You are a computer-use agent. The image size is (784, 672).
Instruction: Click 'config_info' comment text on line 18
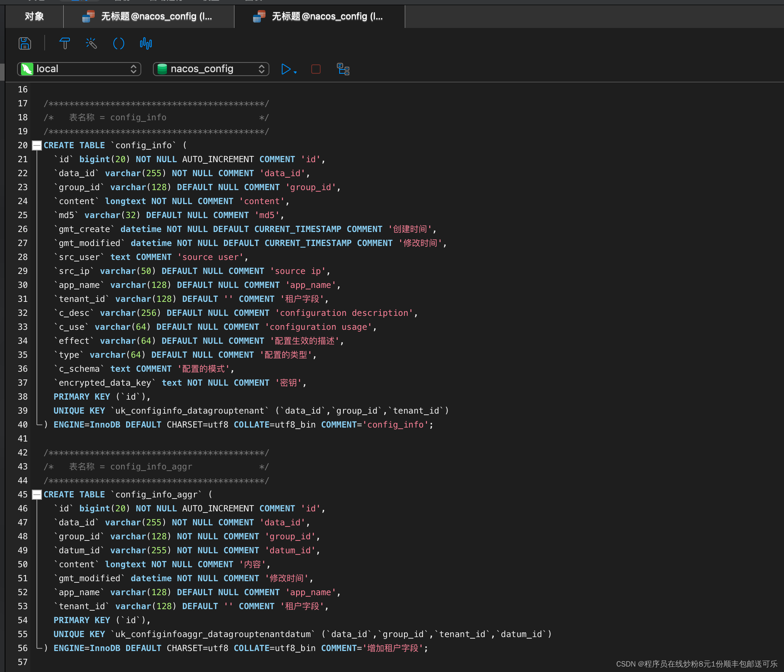(138, 118)
